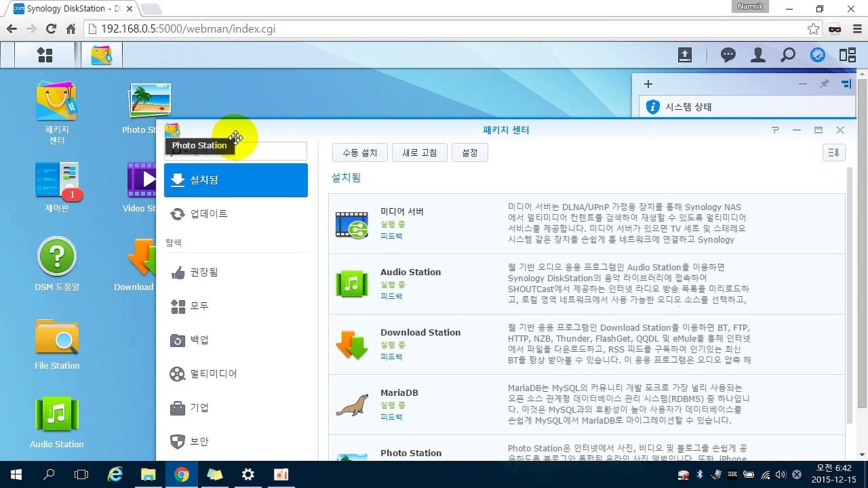This screenshot has height=488, width=868.
Task: Click the 수동 설치 button
Action: pyautogui.click(x=359, y=152)
